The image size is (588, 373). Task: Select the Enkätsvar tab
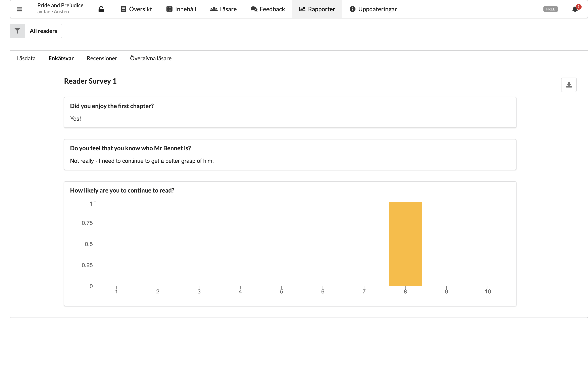point(61,58)
